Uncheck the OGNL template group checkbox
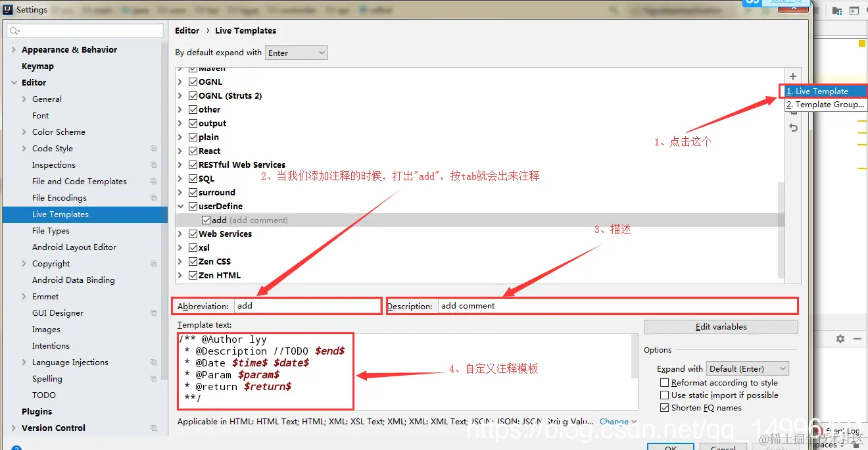 click(x=193, y=82)
